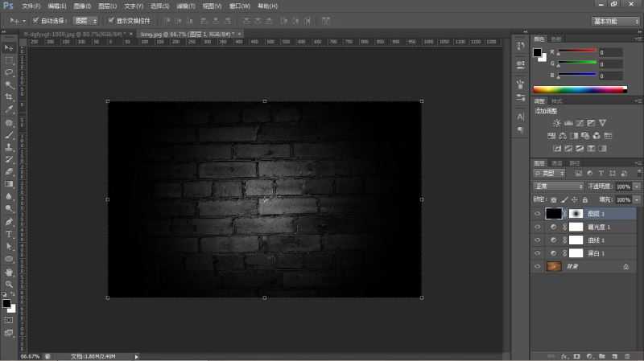Open the layer blend mode dropdown
The image size is (644, 361).
pos(559,187)
